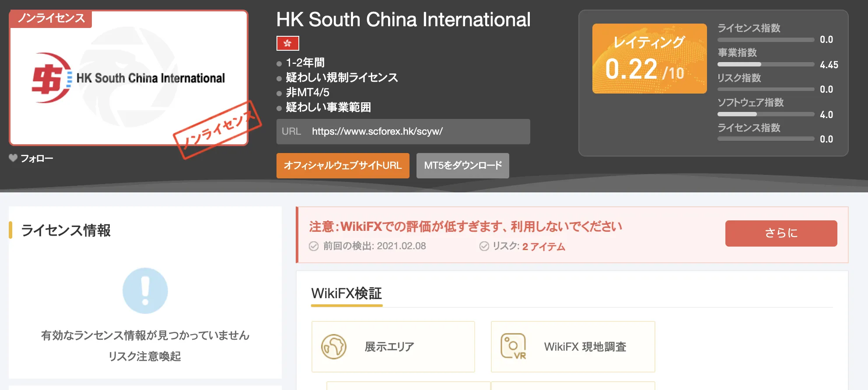The image size is (868, 390).
Task: Click the VR camera icon
Action: [513, 347]
